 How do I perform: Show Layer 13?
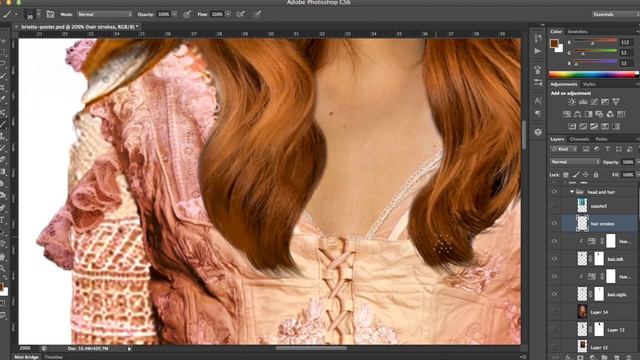[x=554, y=329]
